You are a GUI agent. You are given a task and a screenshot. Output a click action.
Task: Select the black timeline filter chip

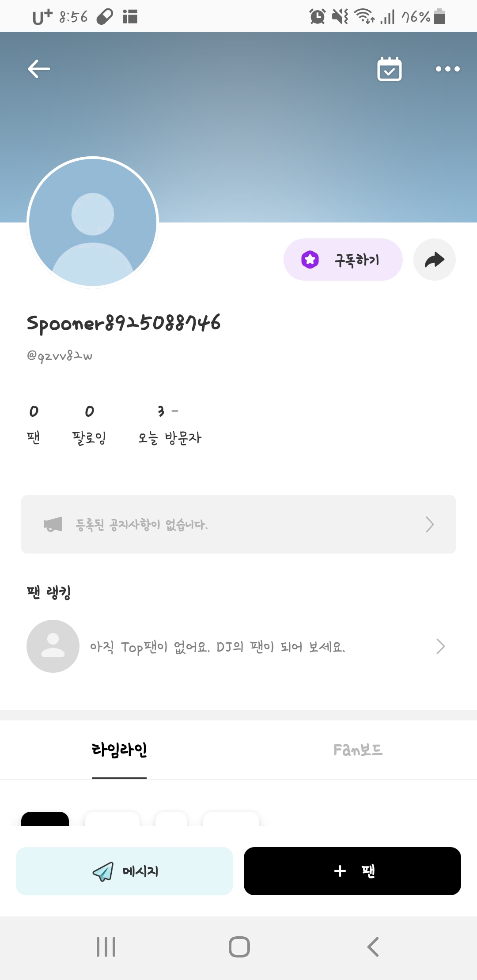pyautogui.click(x=45, y=819)
